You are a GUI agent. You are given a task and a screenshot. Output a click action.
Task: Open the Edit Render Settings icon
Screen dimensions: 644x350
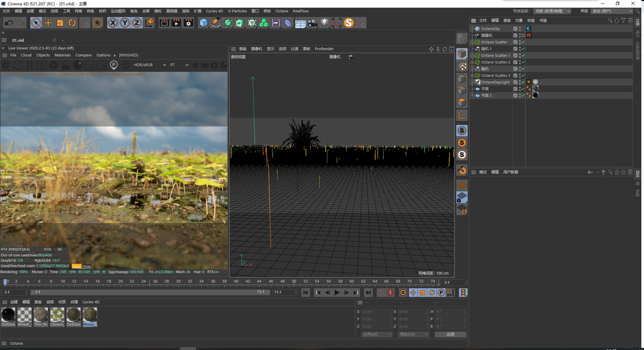pos(188,23)
